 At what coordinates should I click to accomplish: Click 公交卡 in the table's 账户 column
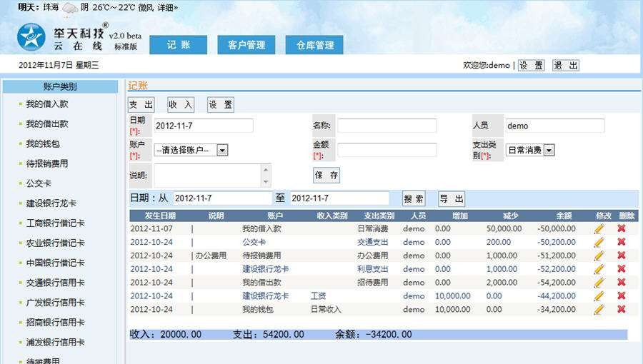click(x=254, y=242)
